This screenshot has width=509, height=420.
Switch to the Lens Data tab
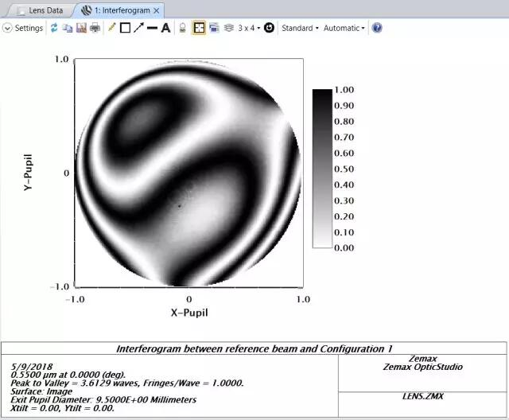[40, 10]
